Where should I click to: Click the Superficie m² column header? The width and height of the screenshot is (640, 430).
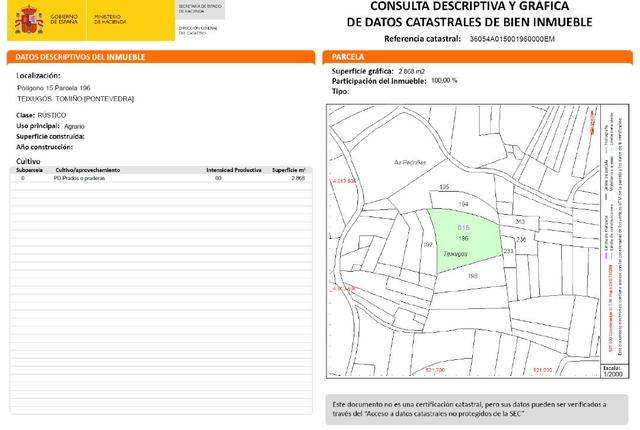pyautogui.click(x=289, y=171)
